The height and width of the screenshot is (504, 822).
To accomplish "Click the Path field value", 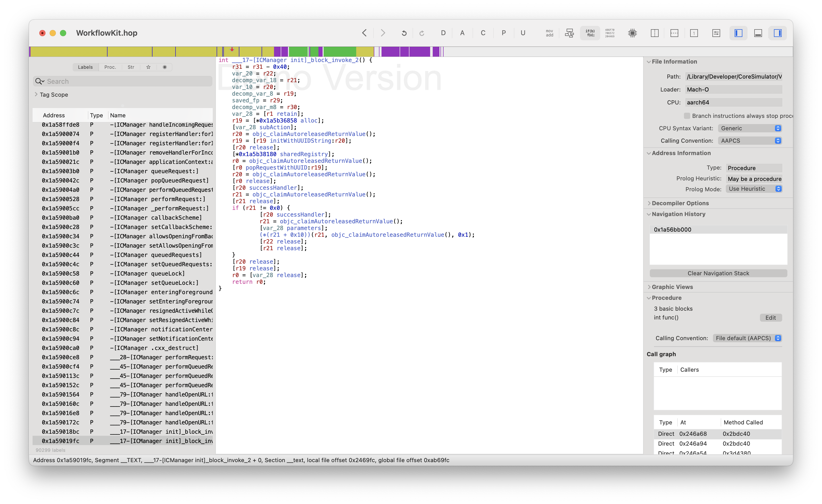I will click(x=734, y=77).
